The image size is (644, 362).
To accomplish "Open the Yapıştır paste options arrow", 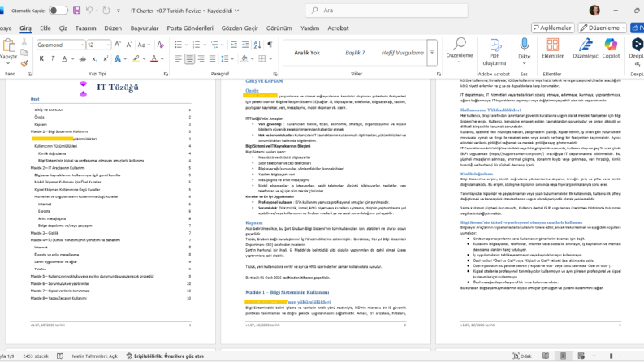I will coord(8,64).
